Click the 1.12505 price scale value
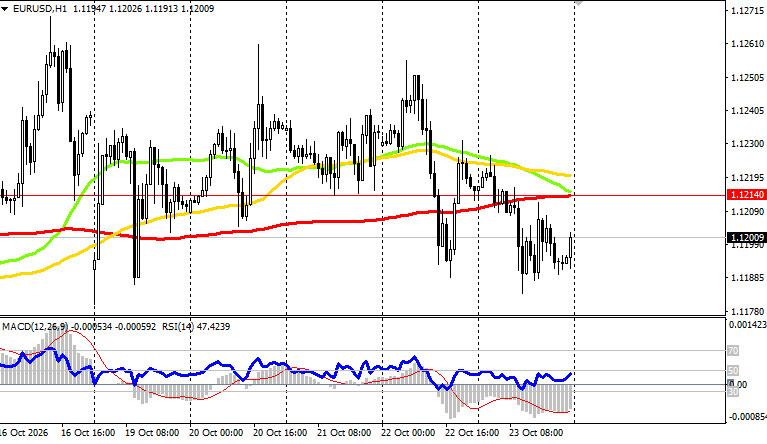 click(747, 78)
